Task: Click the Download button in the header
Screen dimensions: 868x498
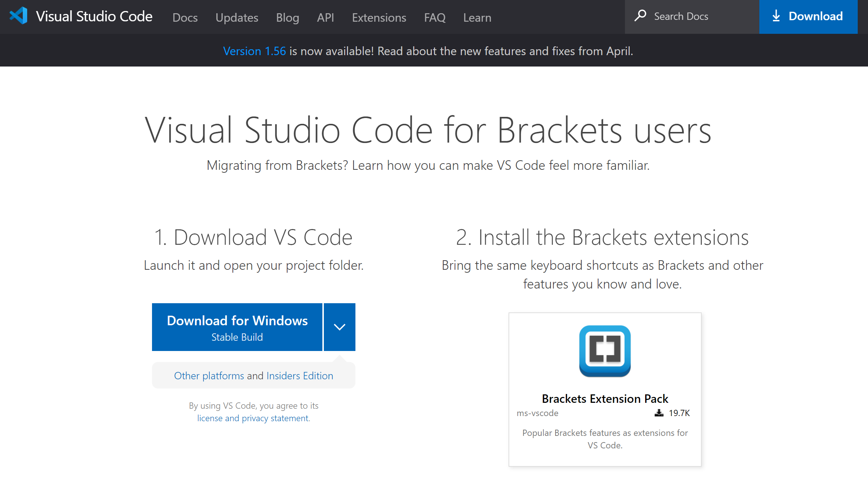Action: point(808,17)
